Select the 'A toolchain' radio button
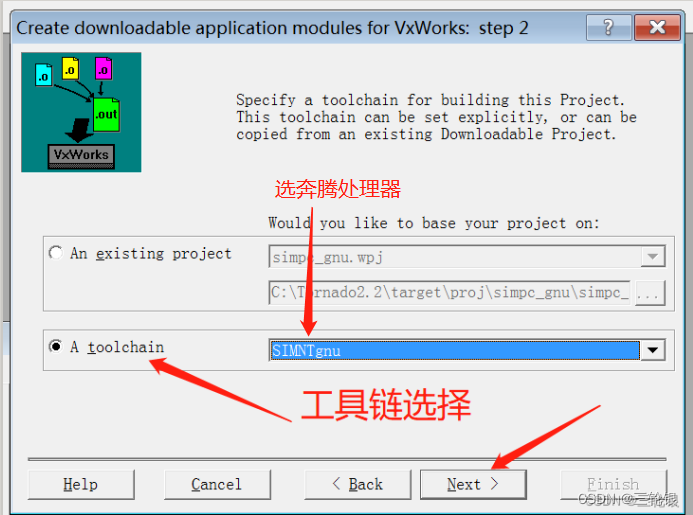 coord(56,346)
